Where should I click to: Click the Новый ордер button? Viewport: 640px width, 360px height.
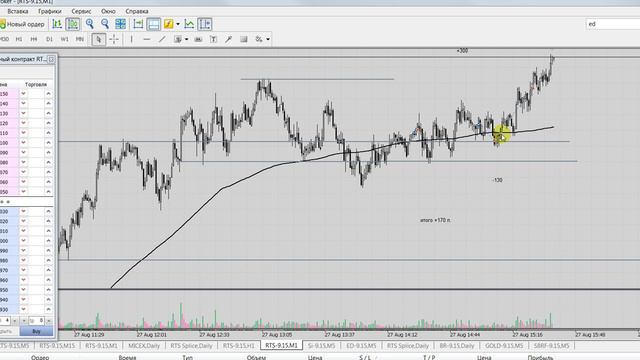click(23, 24)
